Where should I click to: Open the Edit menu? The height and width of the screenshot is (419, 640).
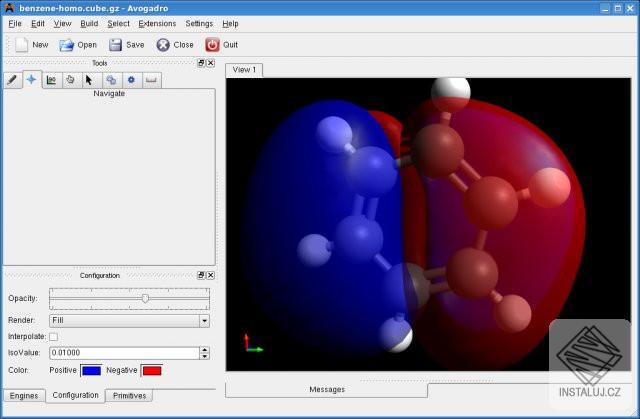(38, 24)
